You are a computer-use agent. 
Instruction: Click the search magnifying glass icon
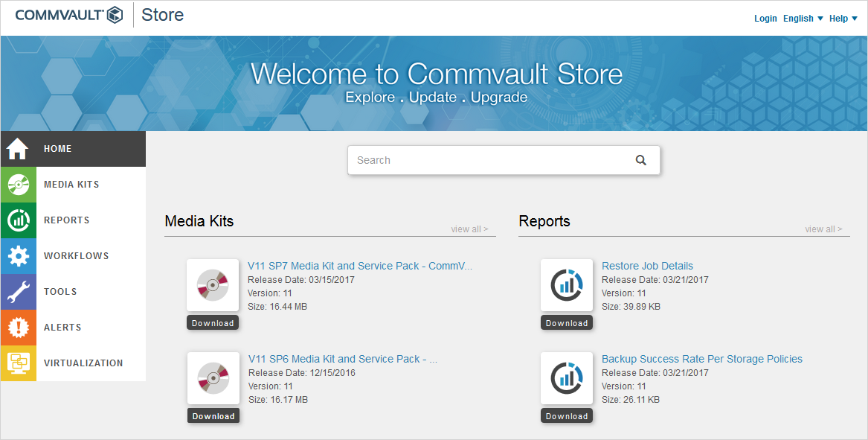[641, 160]
